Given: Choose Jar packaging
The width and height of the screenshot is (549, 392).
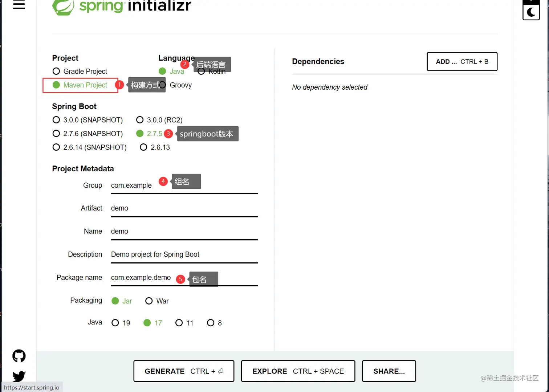Looking at the screenshot, I should point(122,301).
